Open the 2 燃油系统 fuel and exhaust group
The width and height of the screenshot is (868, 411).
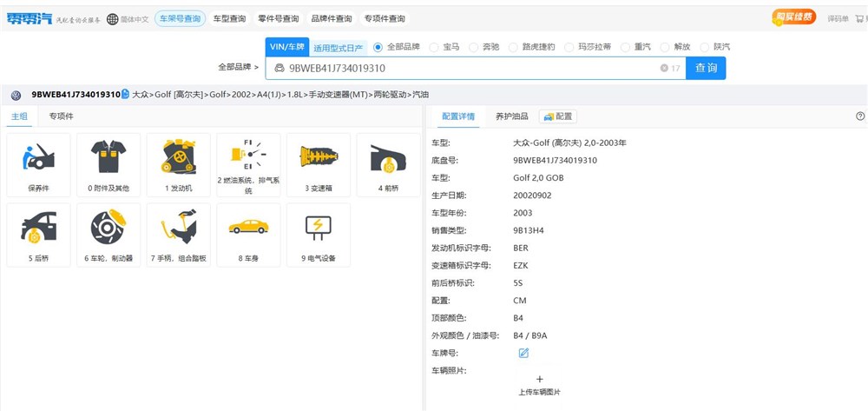(x=248, y=165)
